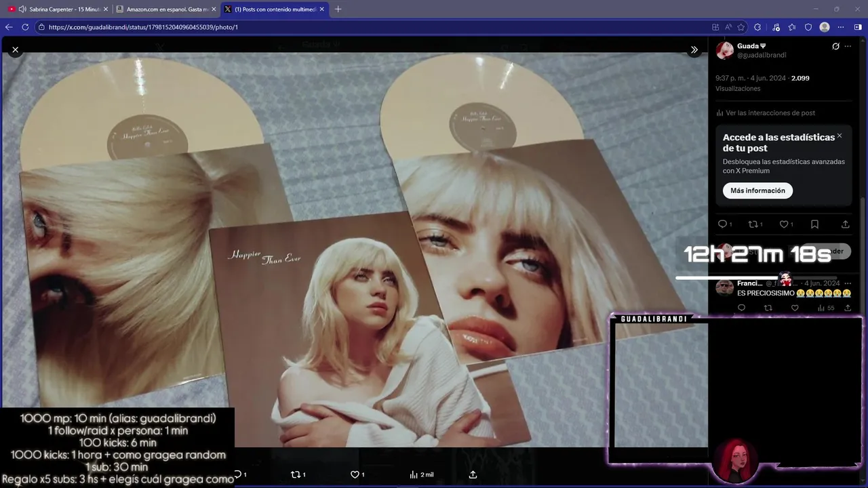Click the URL address bar

(373, 27)
